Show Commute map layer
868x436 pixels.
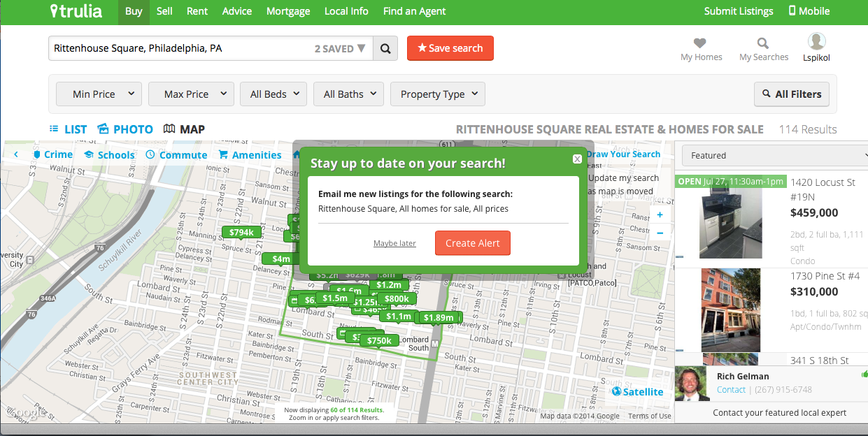pyautogui.click(x=176, y=154)
